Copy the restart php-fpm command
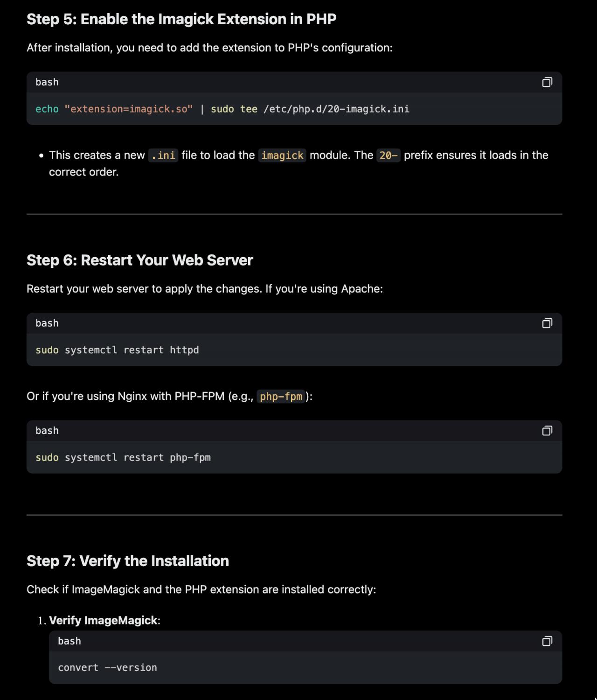 pyautogui.click(x=547, y=431)
